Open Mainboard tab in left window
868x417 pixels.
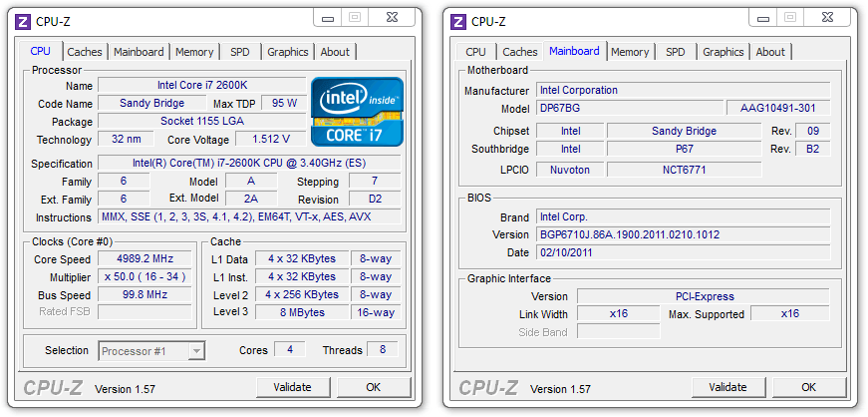point(139,52)
